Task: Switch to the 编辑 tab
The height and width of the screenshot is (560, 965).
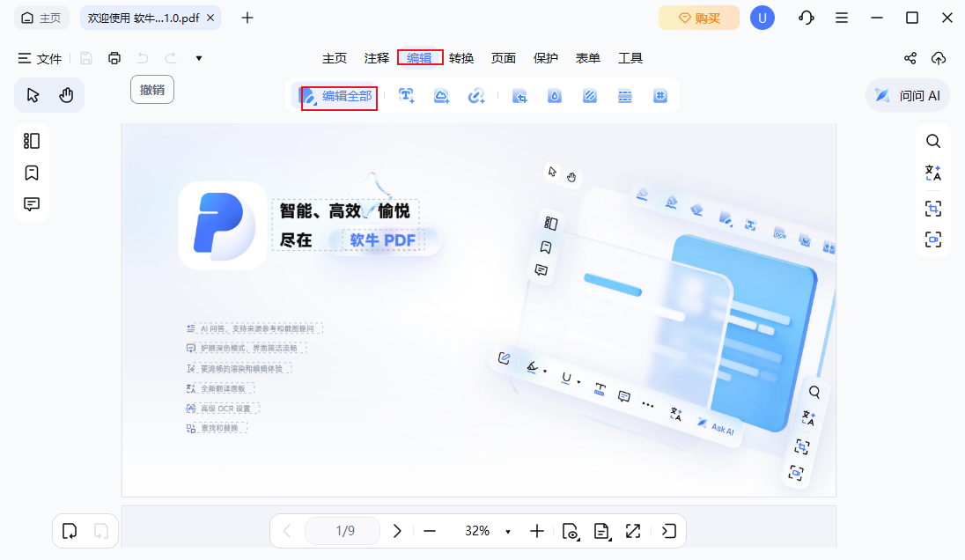Action: tap(420, 58)
